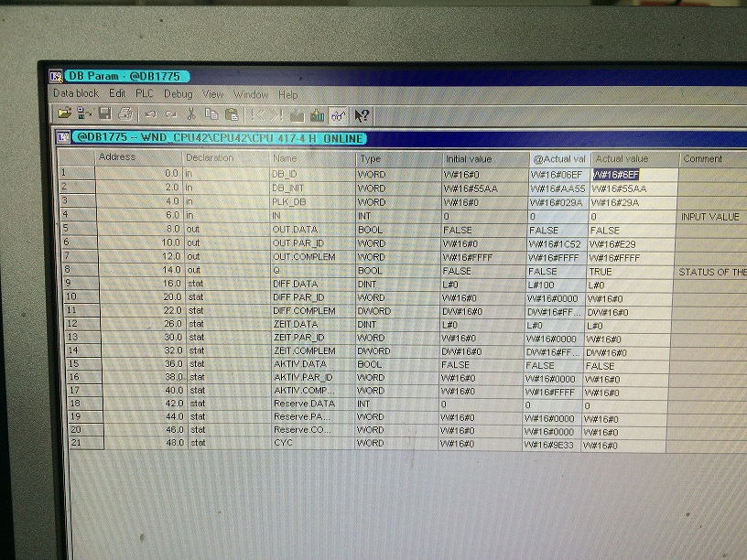Click the DB_ID name cell
This screenshot has height=560, width=747.
[312, 174]
